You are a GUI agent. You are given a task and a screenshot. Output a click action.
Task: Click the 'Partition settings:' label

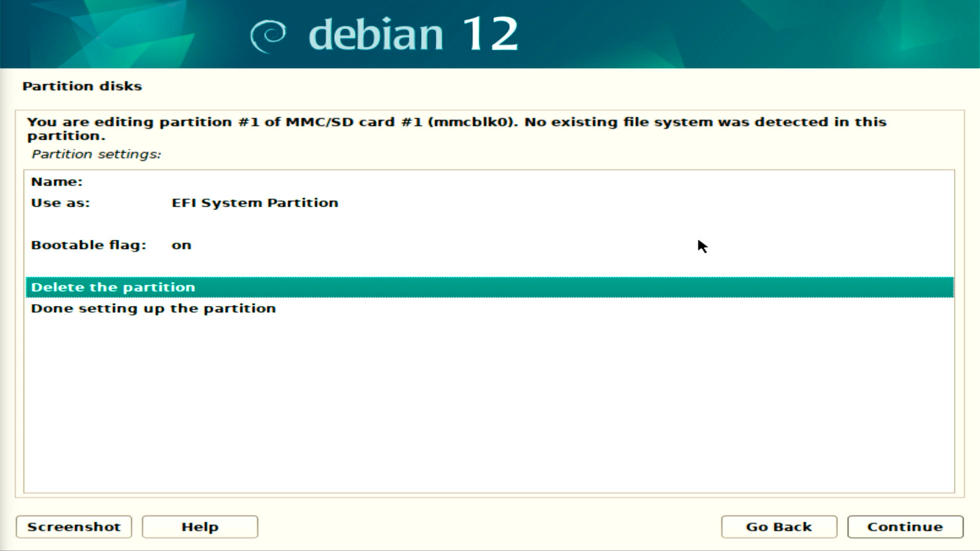96,154
